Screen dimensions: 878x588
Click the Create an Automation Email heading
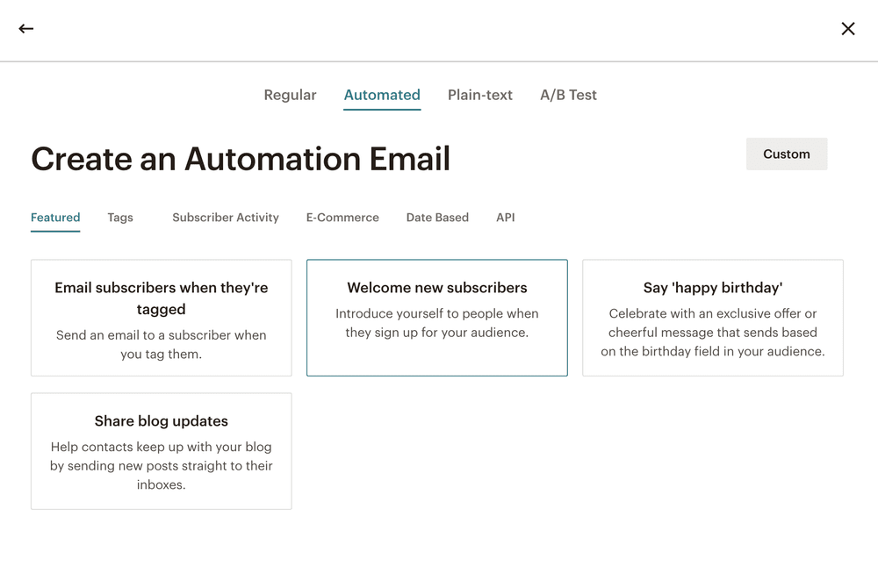click(241, 159)
